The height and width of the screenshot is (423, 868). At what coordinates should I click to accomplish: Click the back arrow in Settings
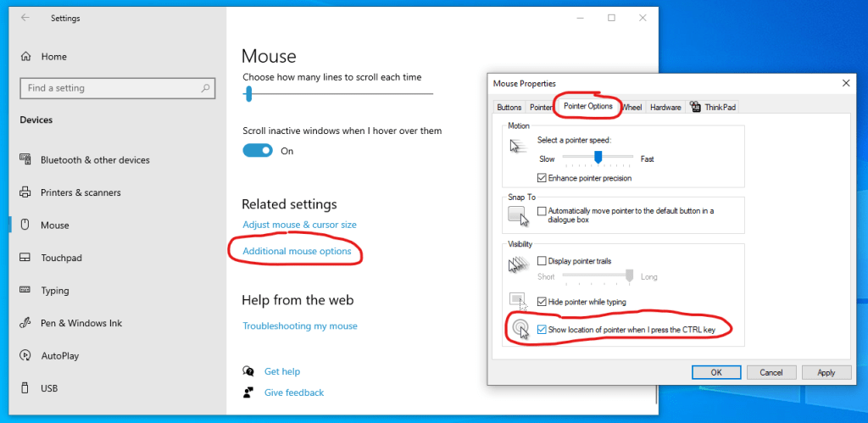pos(25,17)
